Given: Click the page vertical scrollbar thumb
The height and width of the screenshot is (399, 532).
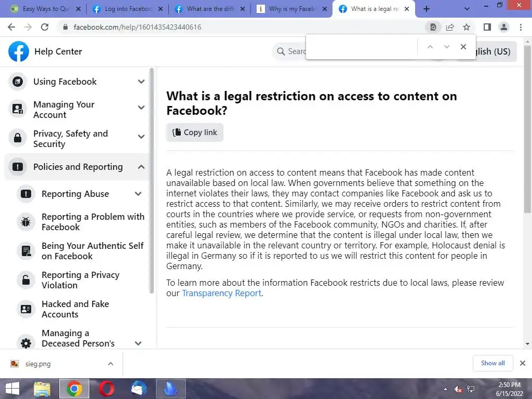Looking at the screenshot, I should click(527, 129).
